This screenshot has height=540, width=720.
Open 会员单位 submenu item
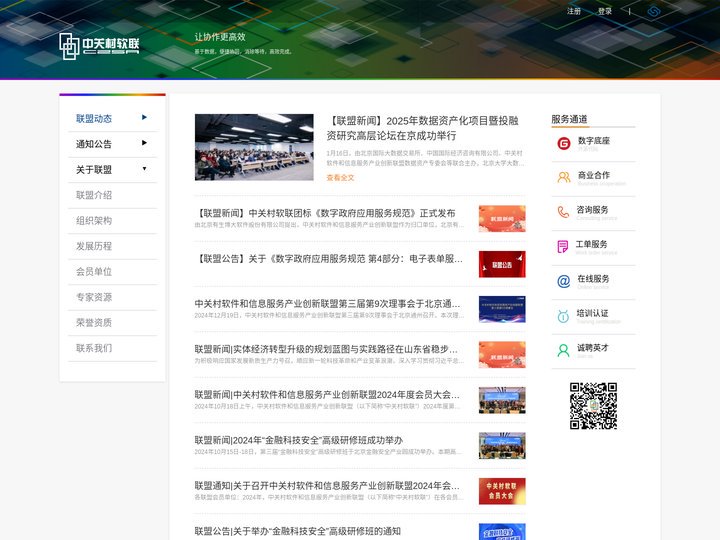[94, 272]
